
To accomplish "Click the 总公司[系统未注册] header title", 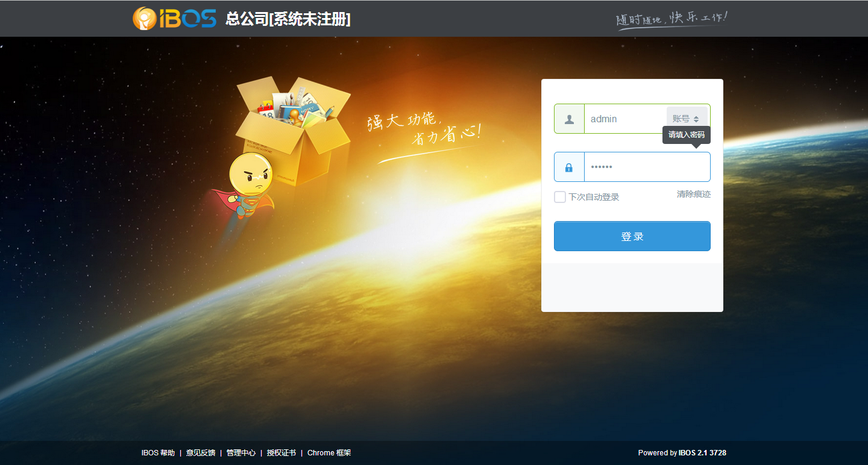I will (288, 19).
